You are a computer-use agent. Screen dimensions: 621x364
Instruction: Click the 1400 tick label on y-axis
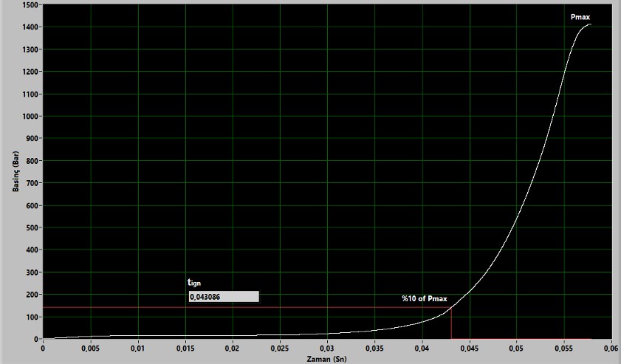(30, 27)
